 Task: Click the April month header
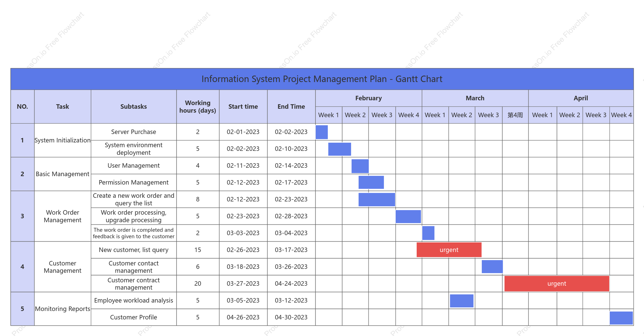(581, 98)
